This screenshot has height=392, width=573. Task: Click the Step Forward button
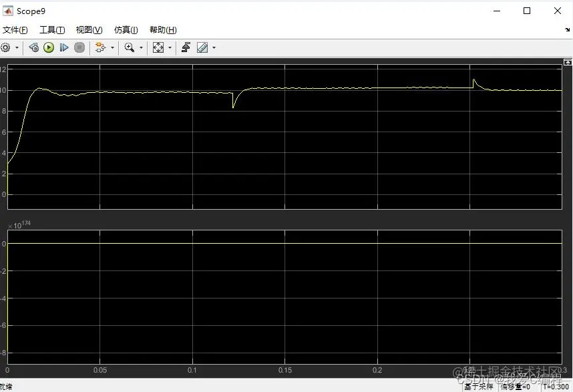(64, 47)
